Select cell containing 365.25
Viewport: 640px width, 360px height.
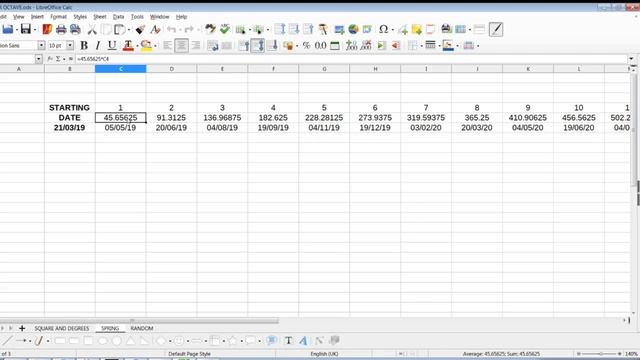[477, 118]
